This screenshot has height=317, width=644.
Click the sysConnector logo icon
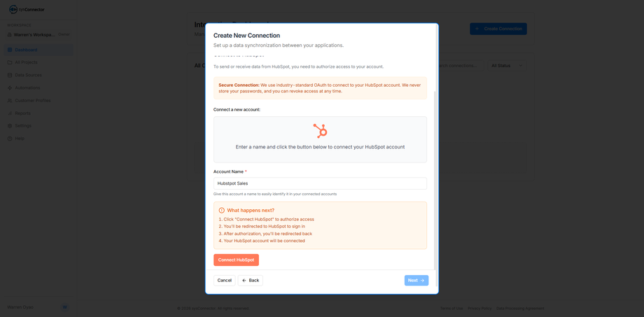pyautogui.click(x=13, y=9)
